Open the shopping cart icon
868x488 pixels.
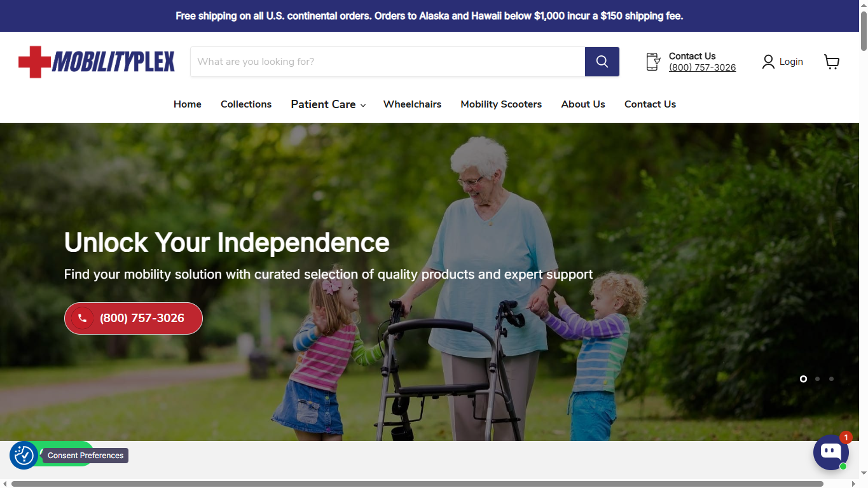point(832,62)
